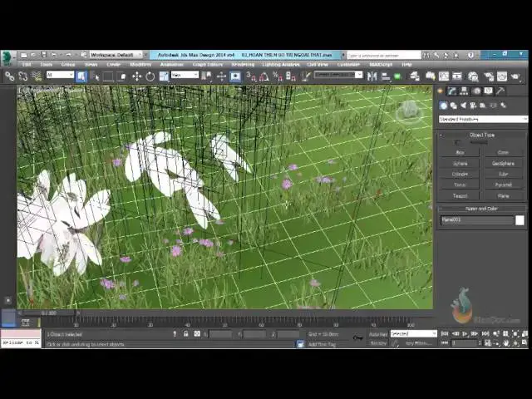Click the Unlink Selection tool
Screen dimensions: 532x399
23,76
